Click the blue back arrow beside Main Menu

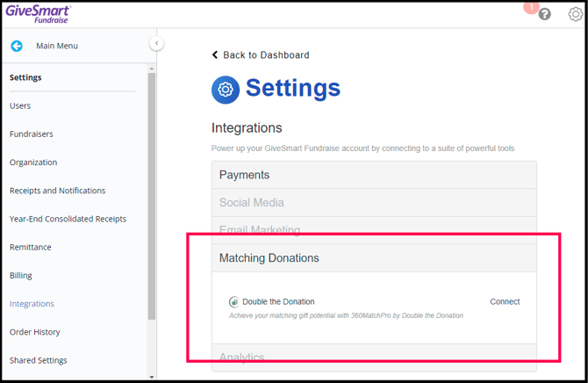(x=17, y=46)
